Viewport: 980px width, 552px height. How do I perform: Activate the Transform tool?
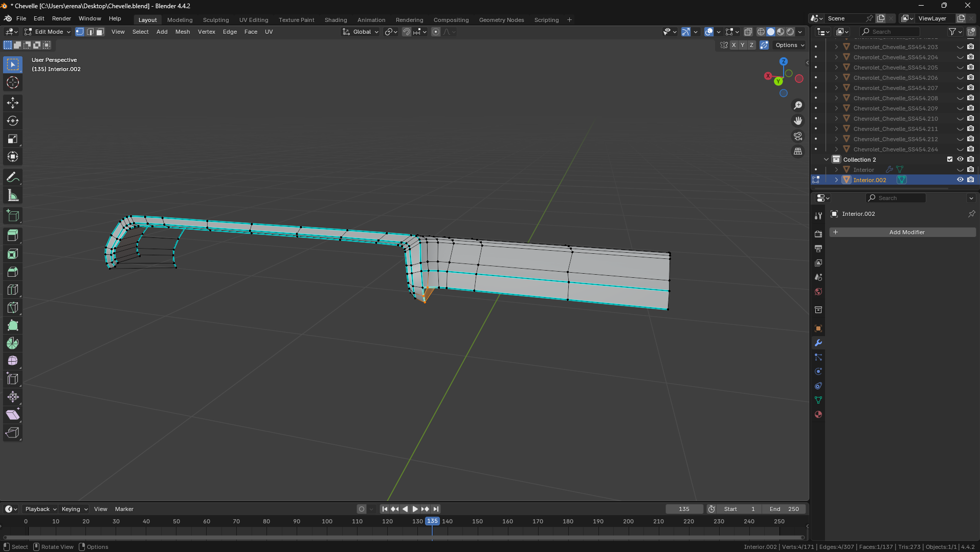click(x=13, y=157)
